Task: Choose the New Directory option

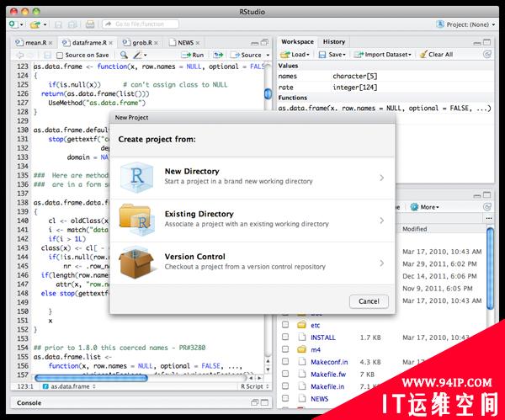Action: coord(252,178)
